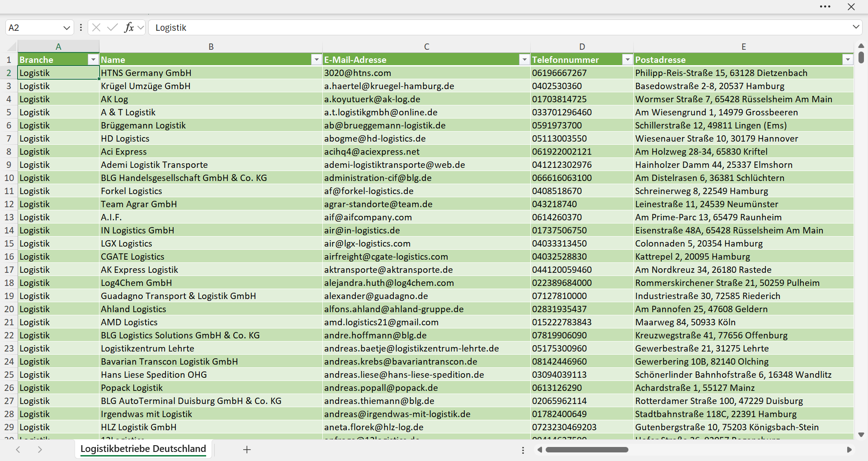
Task: Select Bavarian Transcon Logistik GmbH cell
Action: (x=211, y=361)
